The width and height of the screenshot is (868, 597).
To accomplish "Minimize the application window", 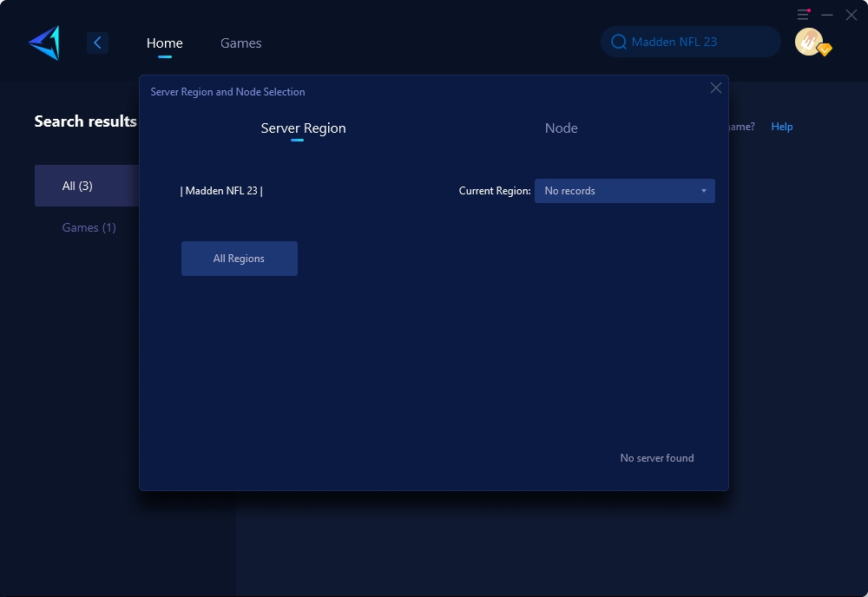I will click(x=827, y=15).
